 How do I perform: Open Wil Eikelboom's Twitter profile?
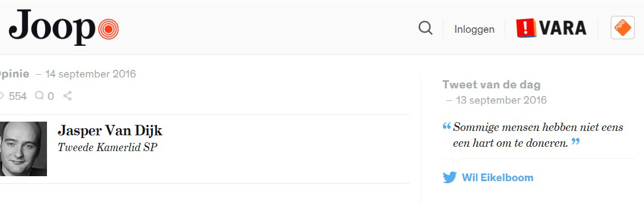[x=498, y=178]
